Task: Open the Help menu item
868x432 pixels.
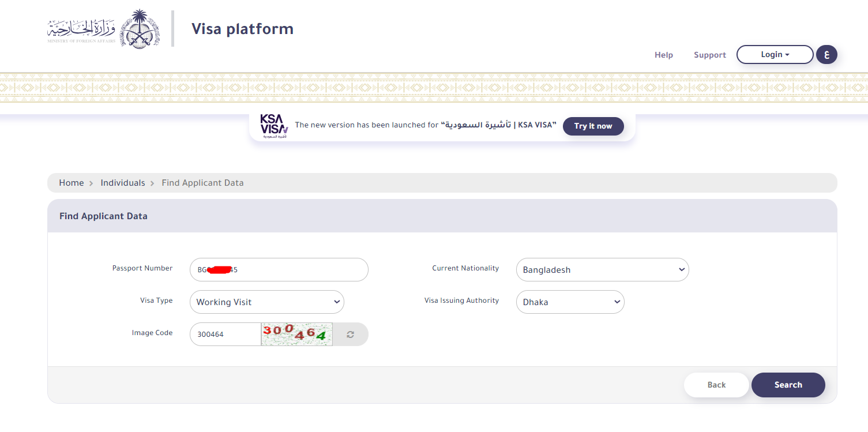Action: click(x=663, y=55)
